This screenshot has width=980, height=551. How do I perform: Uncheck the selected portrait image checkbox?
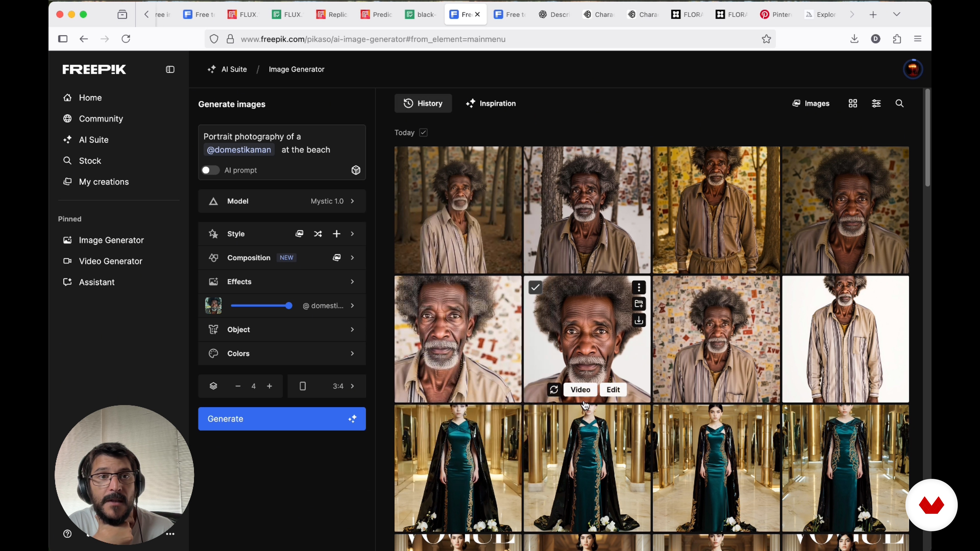(535, 287)
